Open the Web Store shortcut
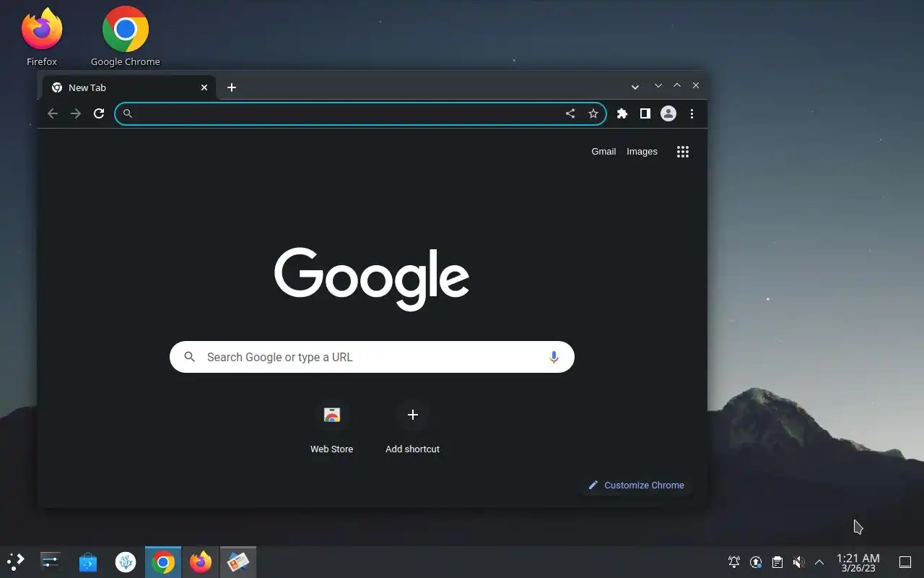The width and height of the screenshot is (924, 578). [x=332, y=428]
